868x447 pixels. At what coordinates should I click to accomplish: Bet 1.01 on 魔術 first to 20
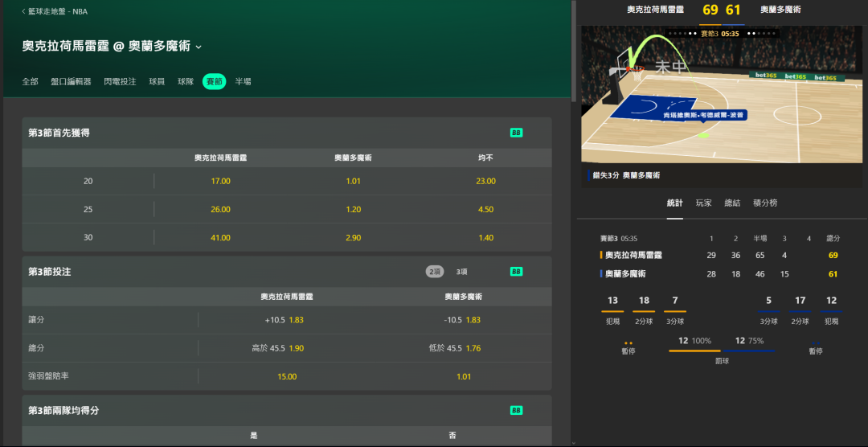353,181
